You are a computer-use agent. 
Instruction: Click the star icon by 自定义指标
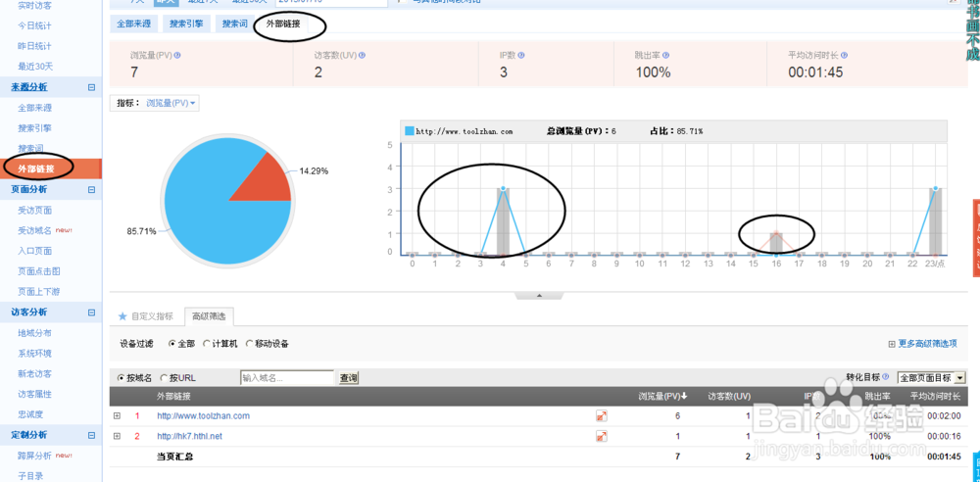pyautogui.click(x=122, y=316)
